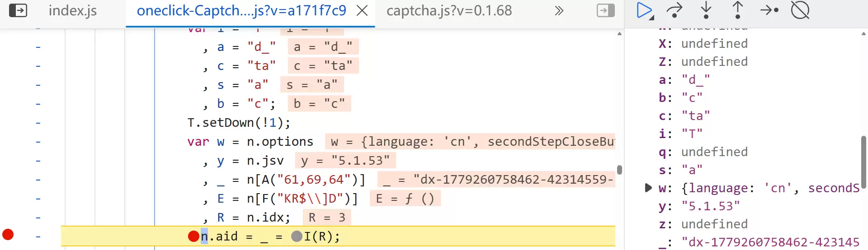Click inline value b = "c"
Image resolution: width=868 pixels, height=250 pixels.
pos(319,104)
